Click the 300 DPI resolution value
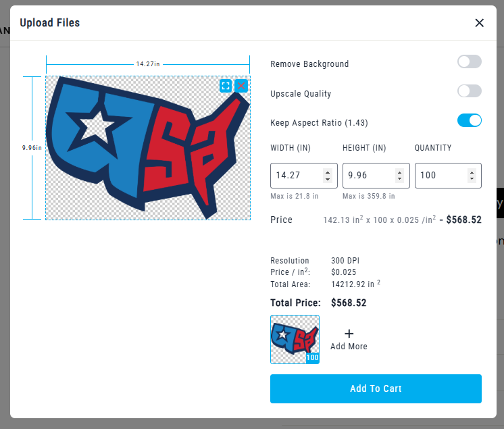The image size is (504, 429). (x=345, y=260)
